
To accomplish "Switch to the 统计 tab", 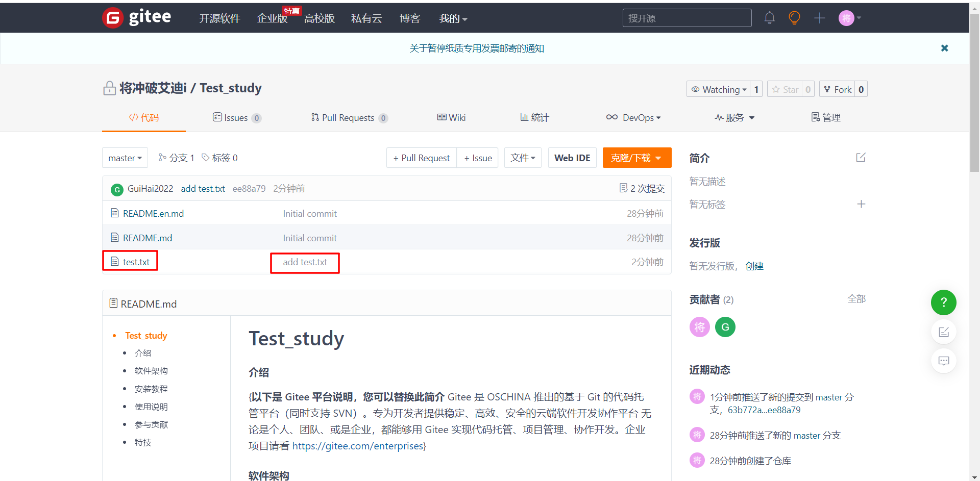I will tap(534, 118).
